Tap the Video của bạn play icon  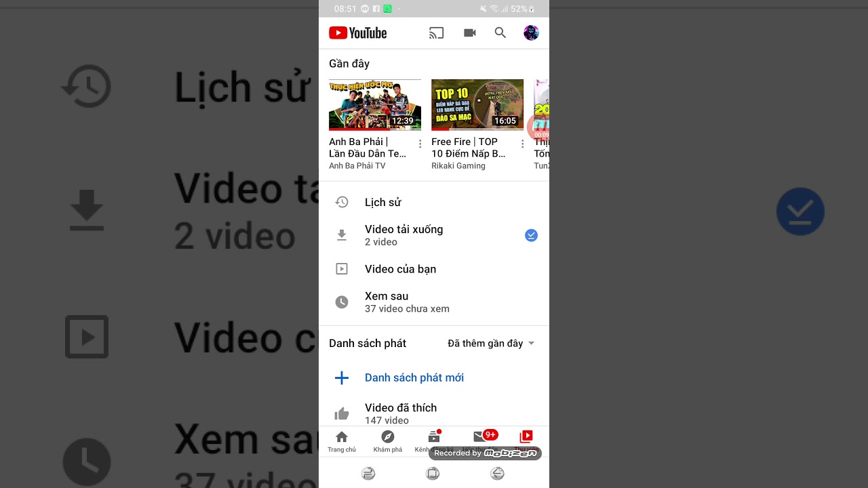(x=342, y=269)
